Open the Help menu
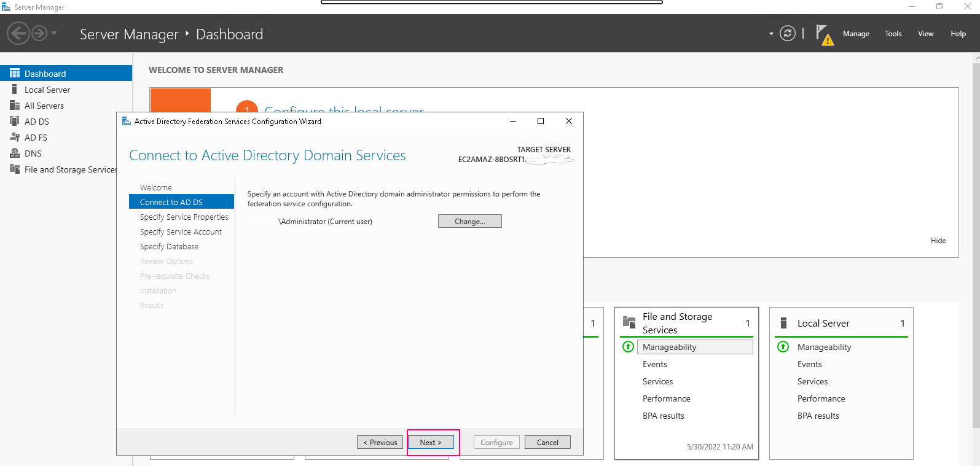This screenshot has width=980, height=466. click(958, 34)
